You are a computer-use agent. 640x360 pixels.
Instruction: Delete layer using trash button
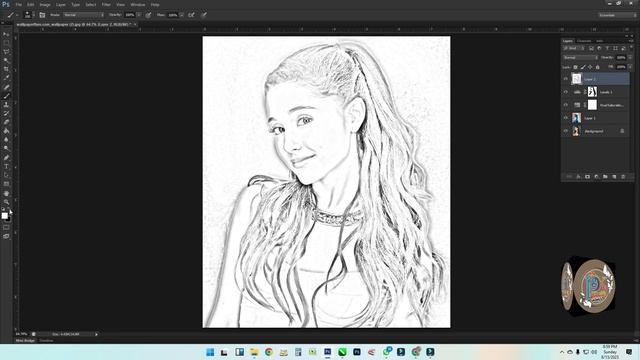tap(623, 177)
